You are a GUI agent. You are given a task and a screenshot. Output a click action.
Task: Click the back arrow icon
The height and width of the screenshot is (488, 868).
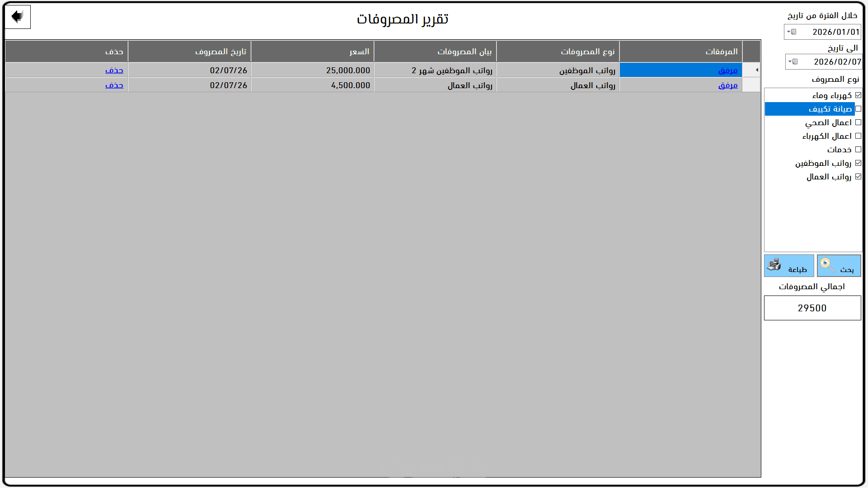18,17
